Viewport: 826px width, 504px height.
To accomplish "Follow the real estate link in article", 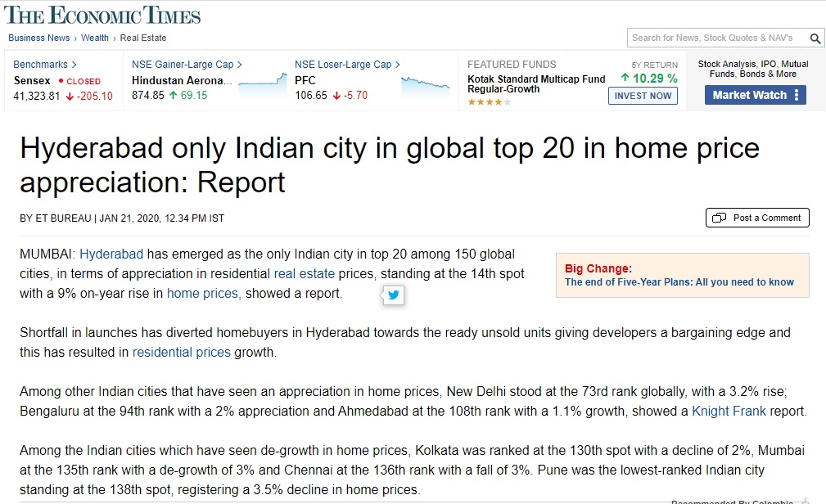I will (304, 274).
